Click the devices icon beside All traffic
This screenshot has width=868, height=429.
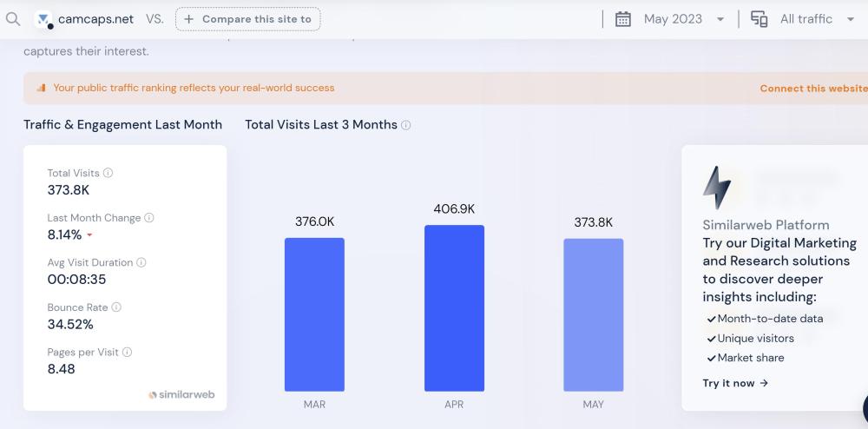[759, 19]
